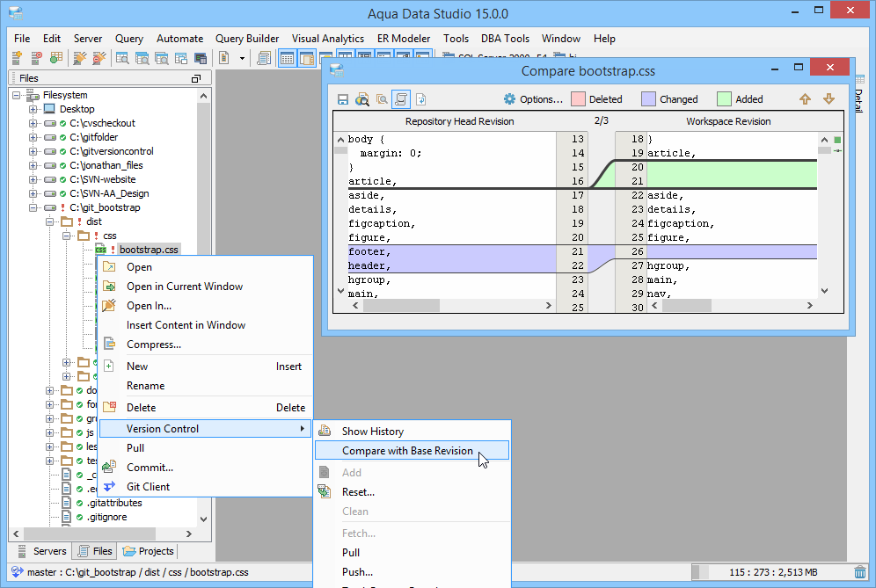This screenshot has height=588, width=876.
Task: Open the DBA Tools menu
Action: pos(505,39)
